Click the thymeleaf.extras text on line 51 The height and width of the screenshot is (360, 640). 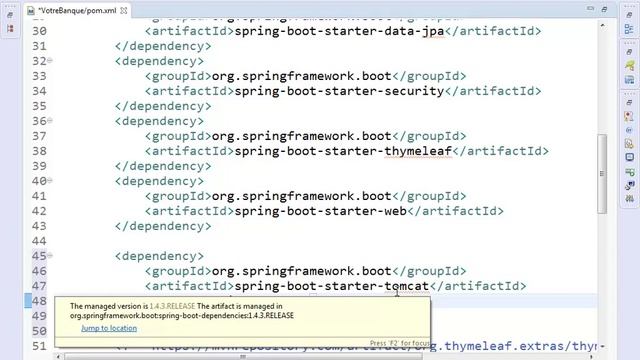tap(502, 346)
